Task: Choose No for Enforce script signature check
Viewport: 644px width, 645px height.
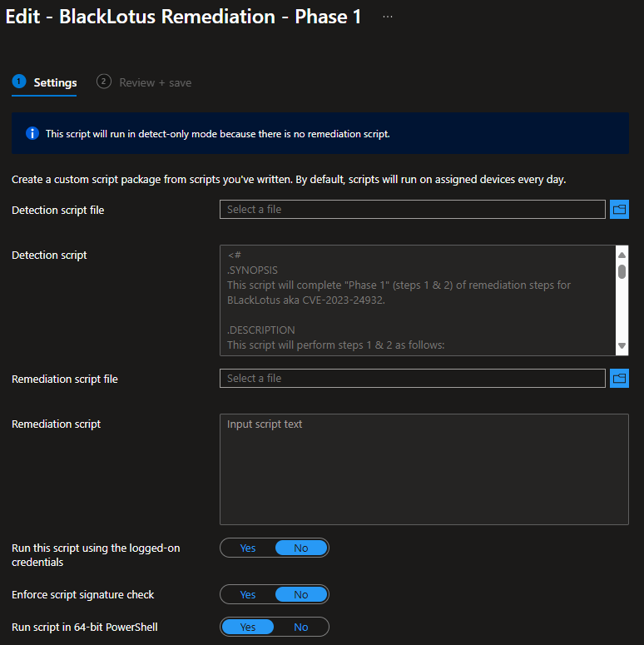Action: [x=301, y=594]
